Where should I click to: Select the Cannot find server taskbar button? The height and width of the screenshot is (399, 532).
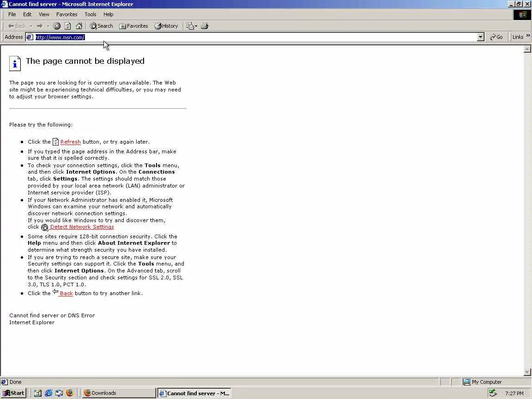tap(194, 393)
